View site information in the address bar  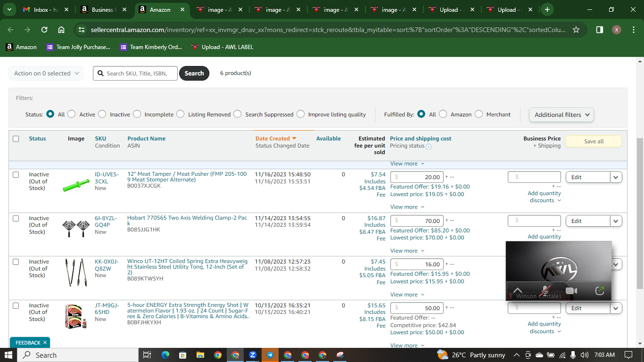click(82, 30)
